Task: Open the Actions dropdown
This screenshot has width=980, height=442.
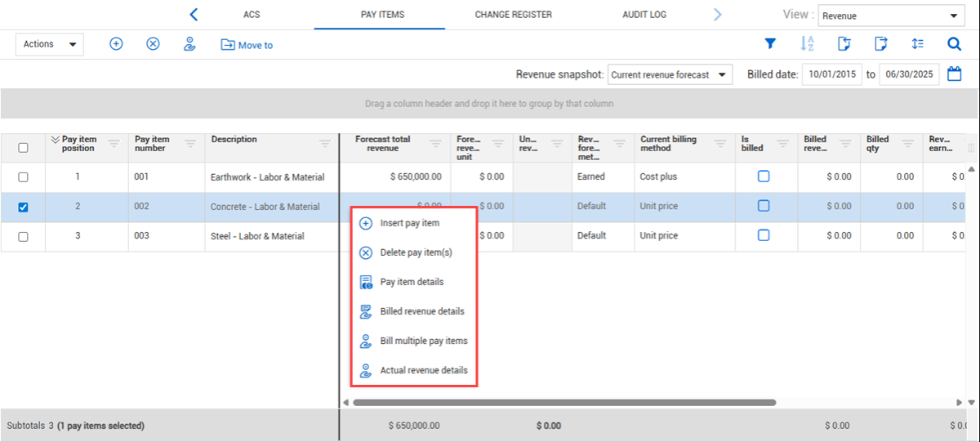Action: coord(49,44)
